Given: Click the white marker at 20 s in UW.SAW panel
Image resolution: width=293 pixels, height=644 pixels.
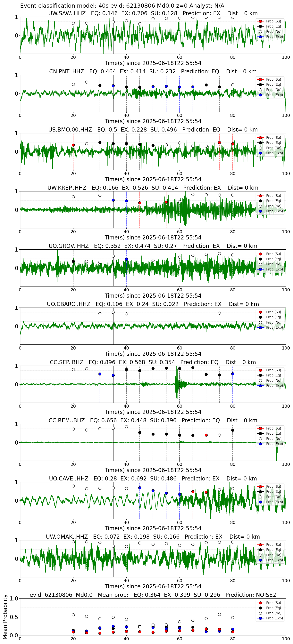Looking at the screenshot, I should [73, 23].
